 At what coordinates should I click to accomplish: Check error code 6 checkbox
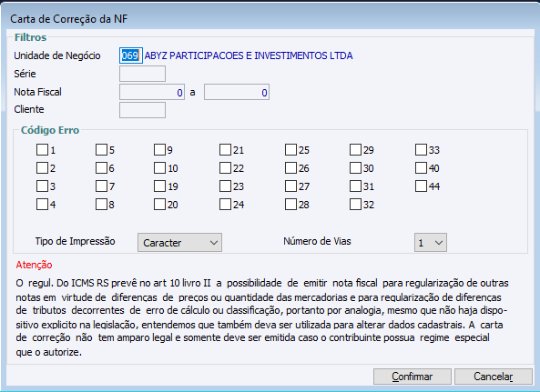coord(101,167)
